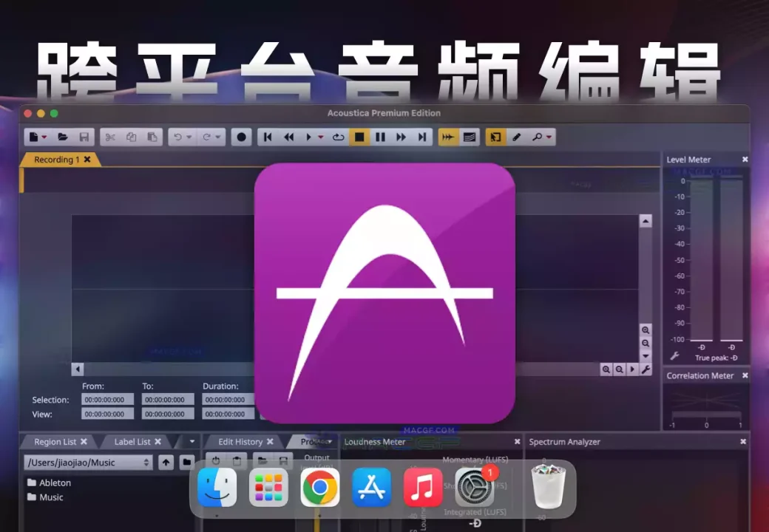This screenshot has width=769, height=532.
Task: Click the Loop playback icon
Action: 337,137
